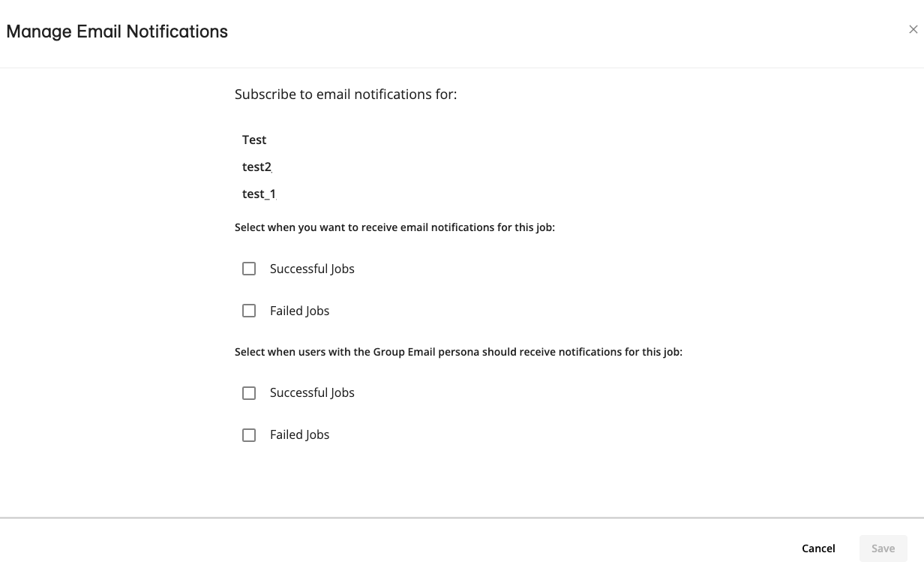This screenshot has width=924, height=571.
Task: Click the personal notifications instruction text
Action: click(x=394, y=227)
